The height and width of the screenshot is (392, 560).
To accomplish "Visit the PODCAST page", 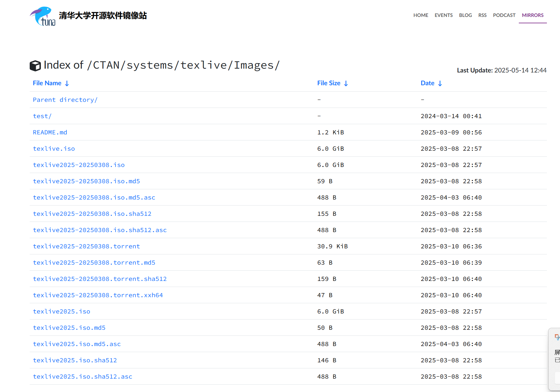I will pyautogui.click(x=504, y=15).
